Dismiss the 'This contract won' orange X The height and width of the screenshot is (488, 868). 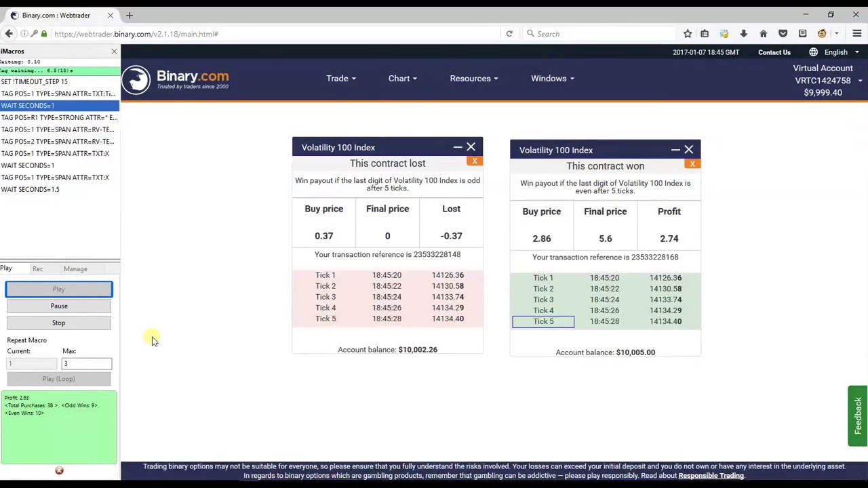pyautogui.click(x=692, y=164)
